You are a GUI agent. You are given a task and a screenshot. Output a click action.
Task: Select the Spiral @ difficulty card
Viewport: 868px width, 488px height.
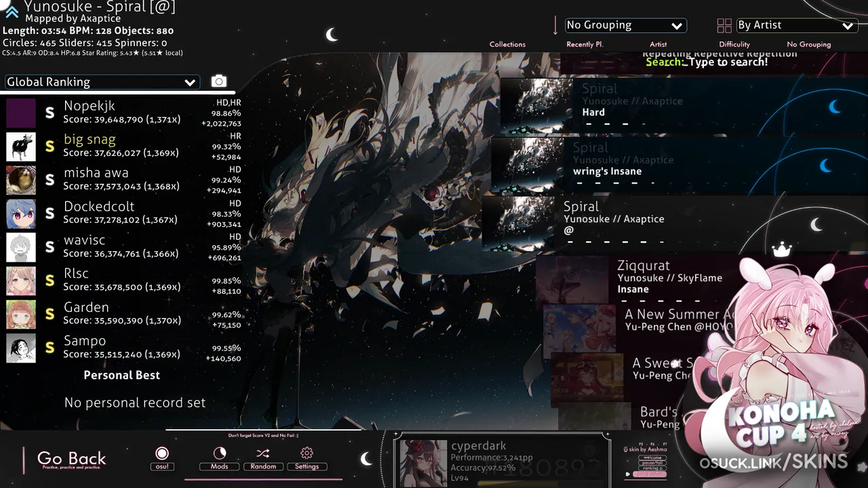pyautogui.click(x=674, y=224)
